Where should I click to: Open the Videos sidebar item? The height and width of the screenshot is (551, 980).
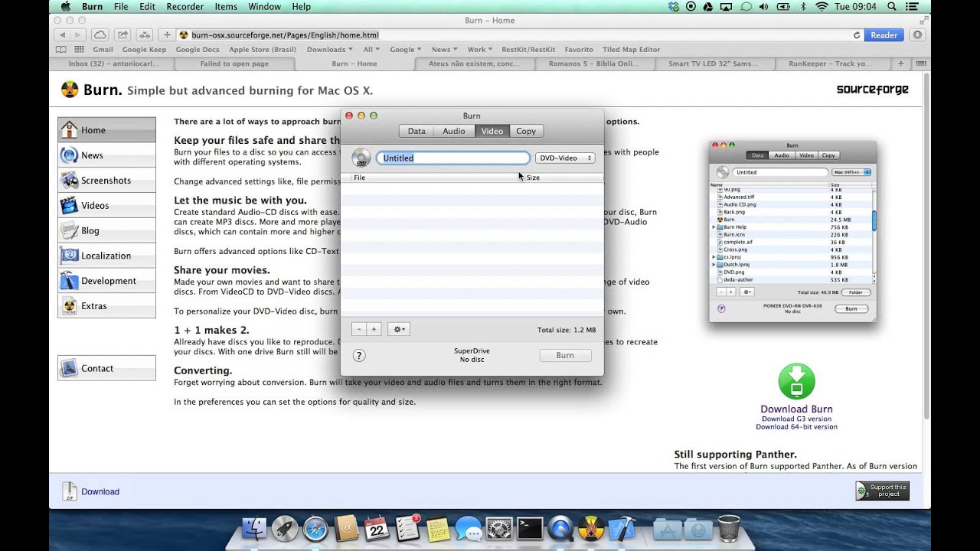click(x=106, y=205)
